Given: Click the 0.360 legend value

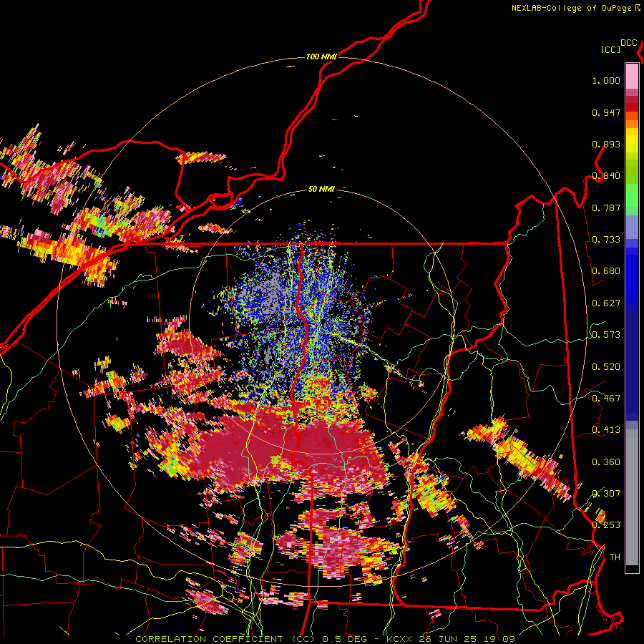Looking at the screenshot, I should click(x=606, y=462).
